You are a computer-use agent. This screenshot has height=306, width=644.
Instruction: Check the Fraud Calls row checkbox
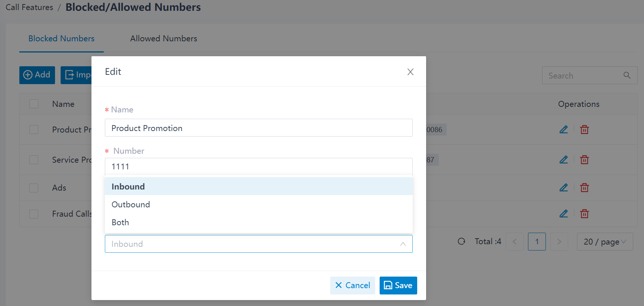click(x=34, y=214)
